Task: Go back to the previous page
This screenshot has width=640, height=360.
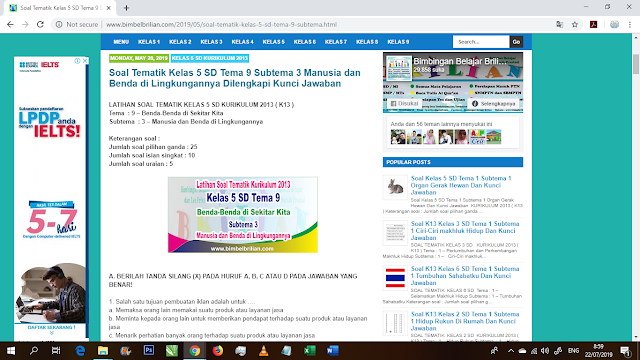Action: click(10, 24)
